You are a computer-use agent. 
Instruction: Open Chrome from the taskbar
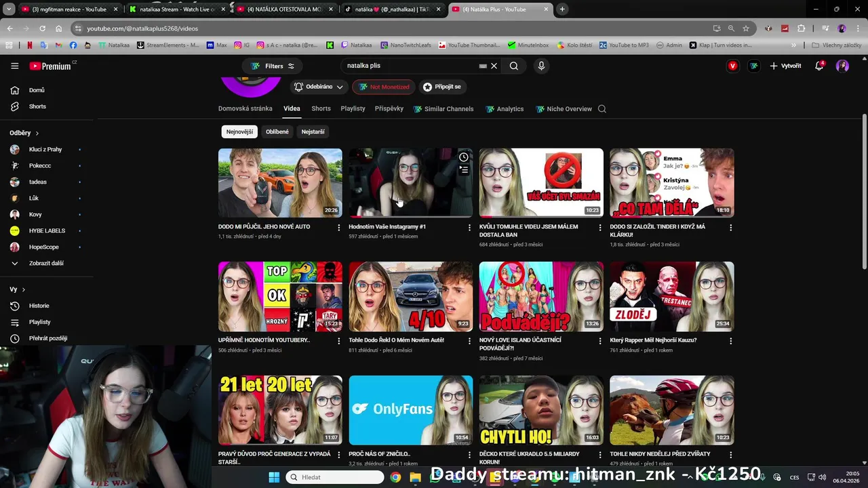[395, 477]
